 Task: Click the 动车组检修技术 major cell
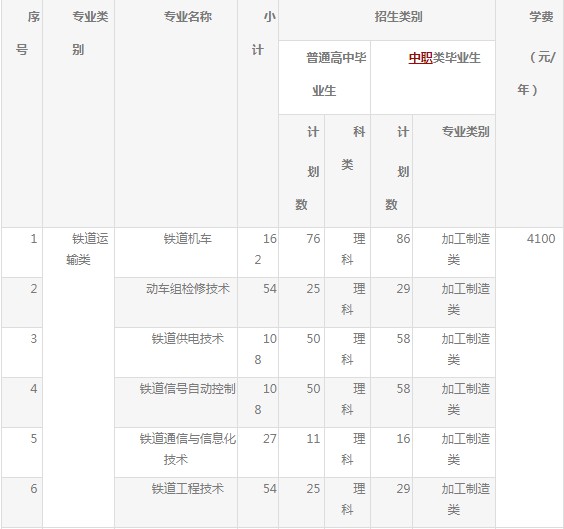(176, 302)
